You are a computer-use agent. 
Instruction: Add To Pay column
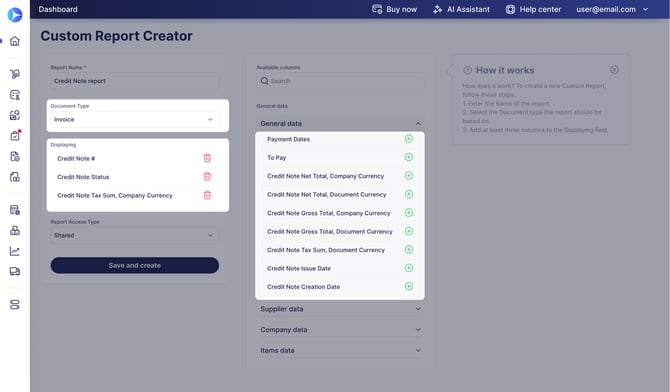click(409, 157)
